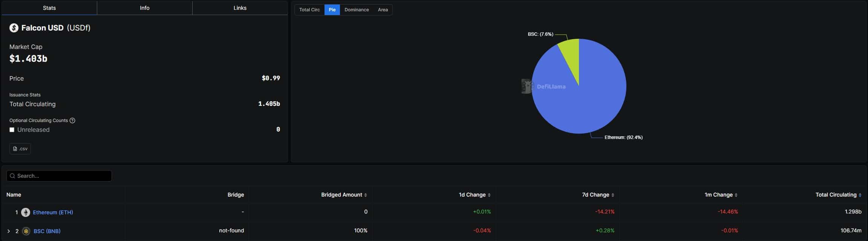Select the Total Circ chart view
The image size is (868, 241).
[x=309, y=10]
